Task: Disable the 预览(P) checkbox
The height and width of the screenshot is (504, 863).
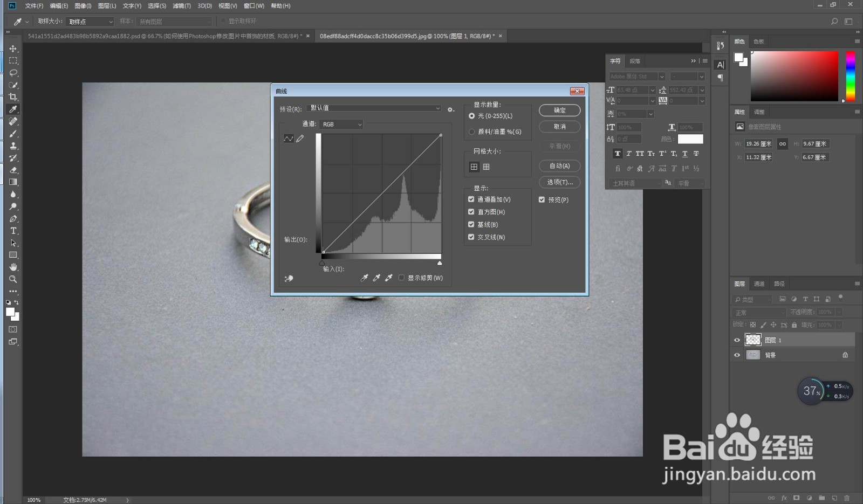Action: pyautogui.click(x=542, y=199)
